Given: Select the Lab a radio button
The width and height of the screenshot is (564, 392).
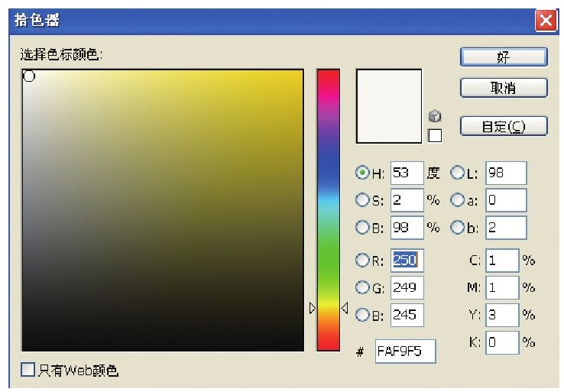Looking at the screenshot, I should click(457, 199).
